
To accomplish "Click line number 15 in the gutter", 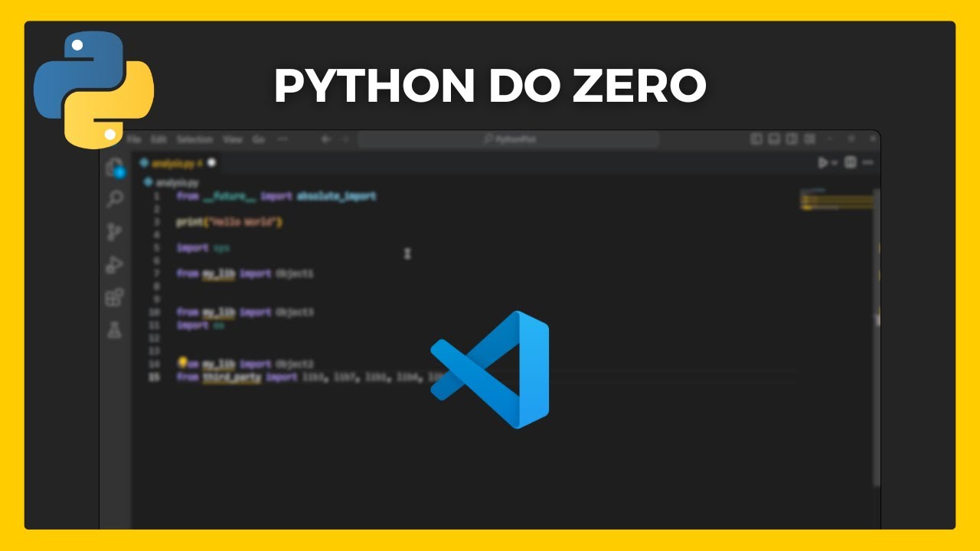I will coord(154,377).
